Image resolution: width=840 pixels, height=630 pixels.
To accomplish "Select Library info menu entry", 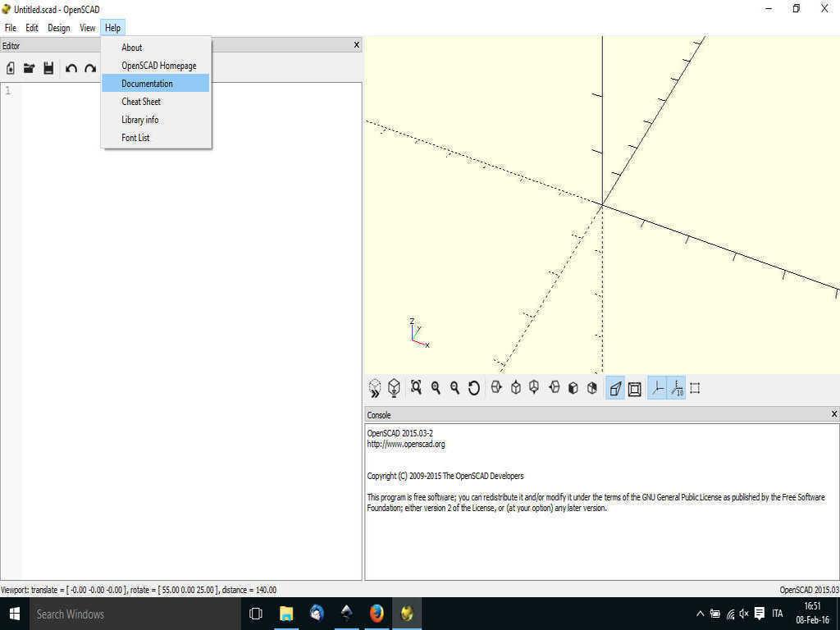I will 155,120.
